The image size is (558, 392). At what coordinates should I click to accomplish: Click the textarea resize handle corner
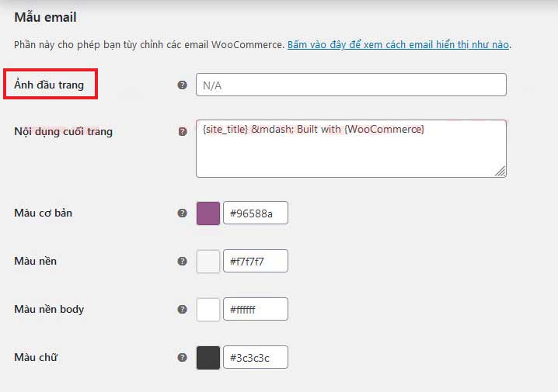click(x=500, y=172)
